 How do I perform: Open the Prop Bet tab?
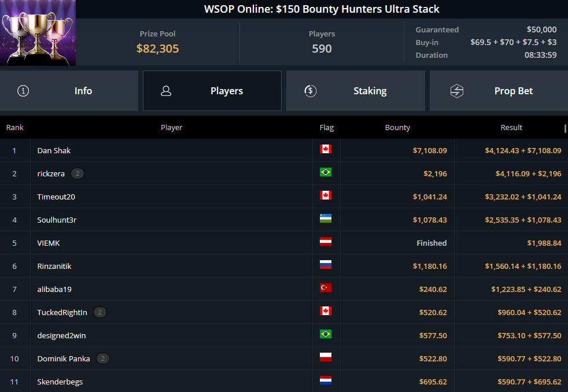pos(499,91)
